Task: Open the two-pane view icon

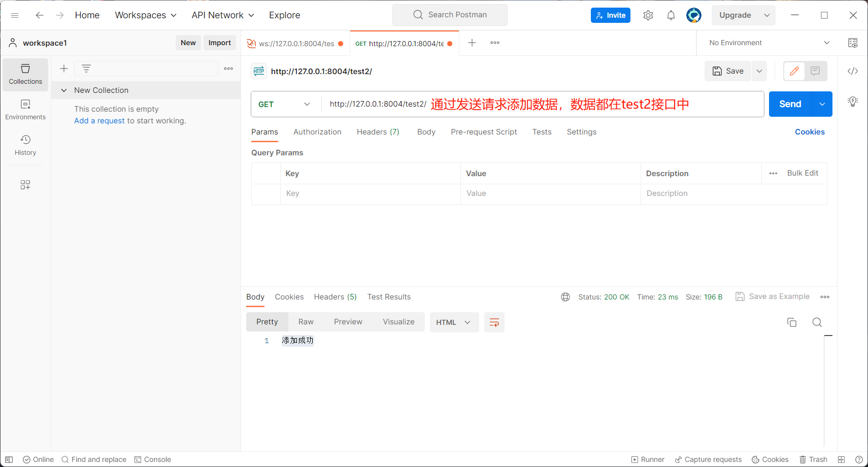Action: tap(841, 459)
